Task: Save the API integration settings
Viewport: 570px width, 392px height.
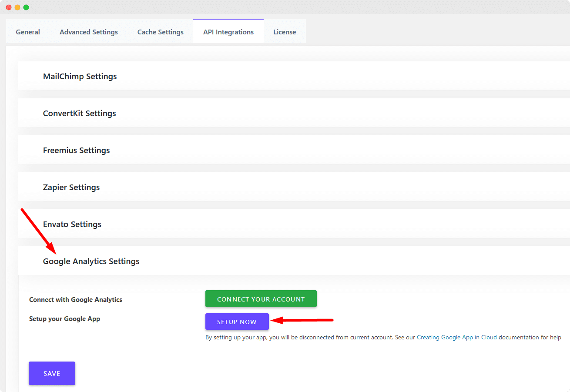Action: pos(52,373)
